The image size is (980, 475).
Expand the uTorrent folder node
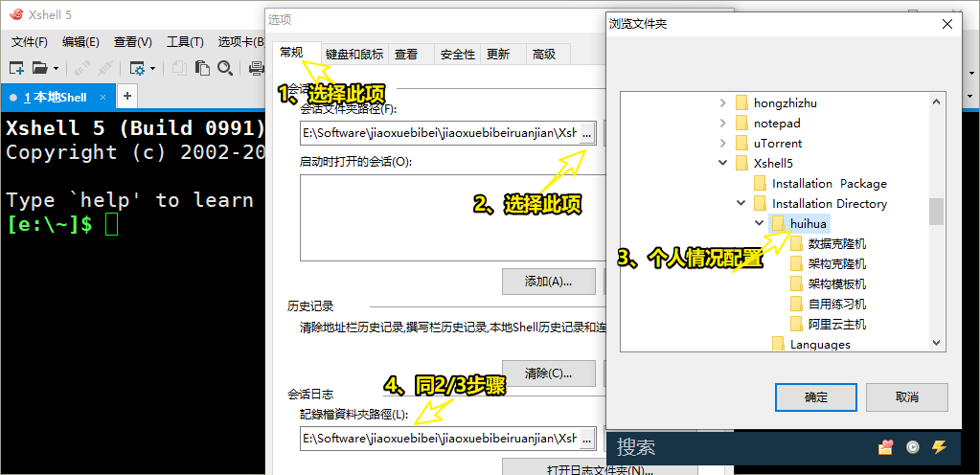click(x=723, y=143)
